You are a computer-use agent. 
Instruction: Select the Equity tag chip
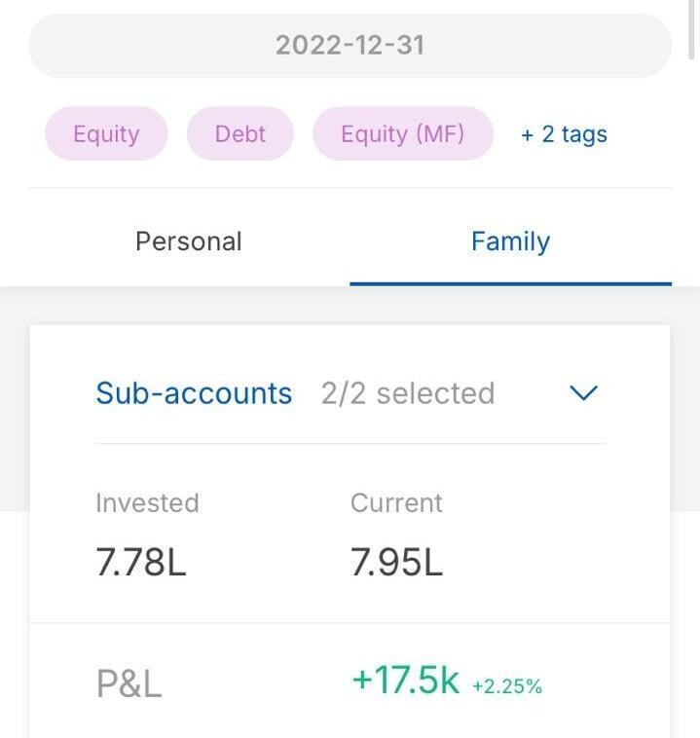(106, 133)
